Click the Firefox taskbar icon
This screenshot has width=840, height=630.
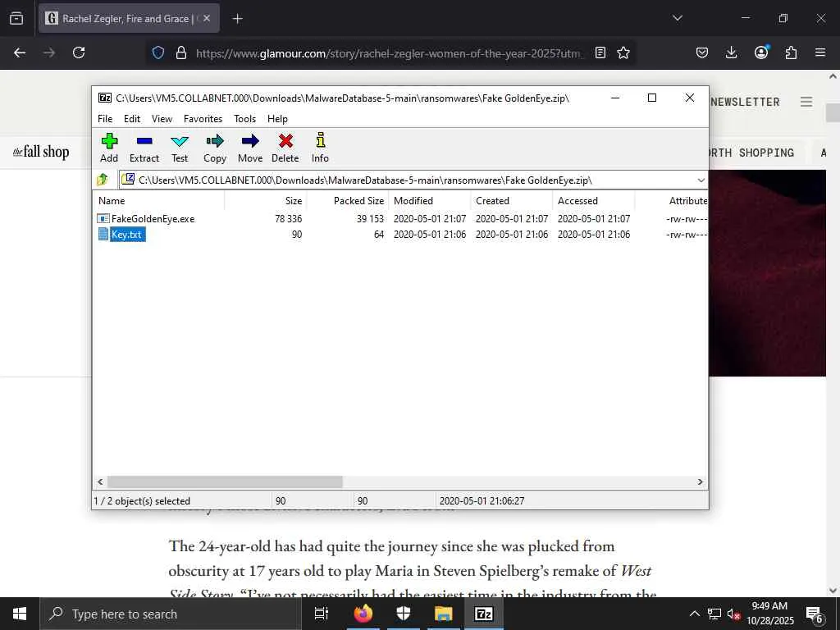tap(363, 614)
